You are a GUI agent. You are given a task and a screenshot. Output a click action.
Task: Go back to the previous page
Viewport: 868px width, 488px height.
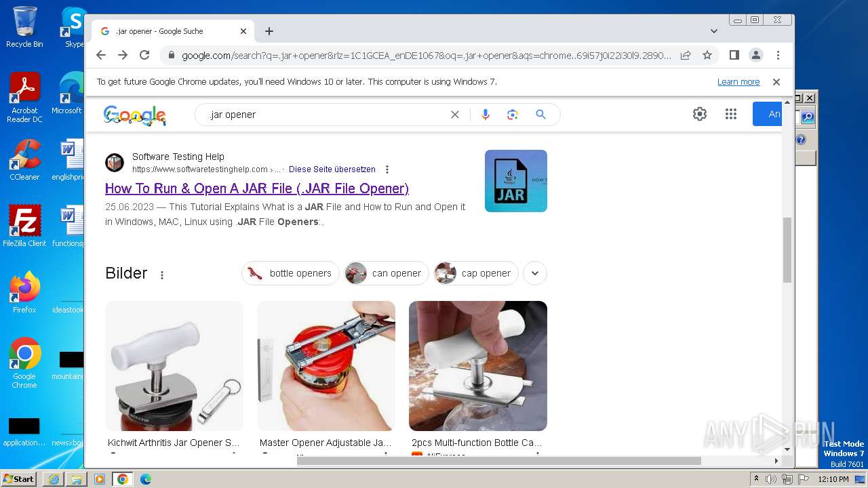pyautogui.click(x=101, y=55)
